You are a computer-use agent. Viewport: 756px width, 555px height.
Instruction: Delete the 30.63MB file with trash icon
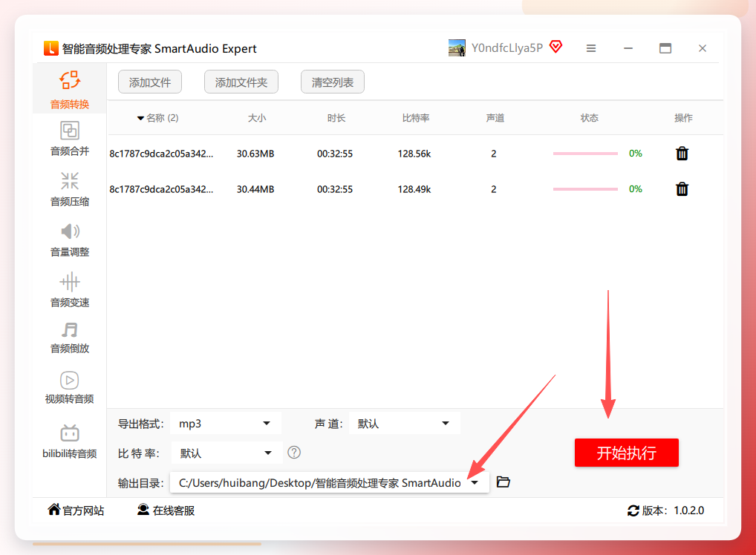point(682,154)
